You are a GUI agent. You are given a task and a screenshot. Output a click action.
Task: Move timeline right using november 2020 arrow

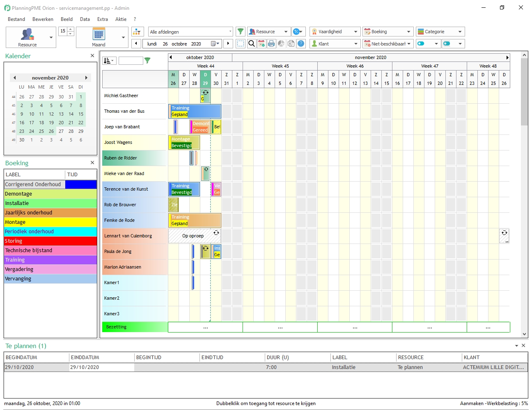[x=507, y=57]
